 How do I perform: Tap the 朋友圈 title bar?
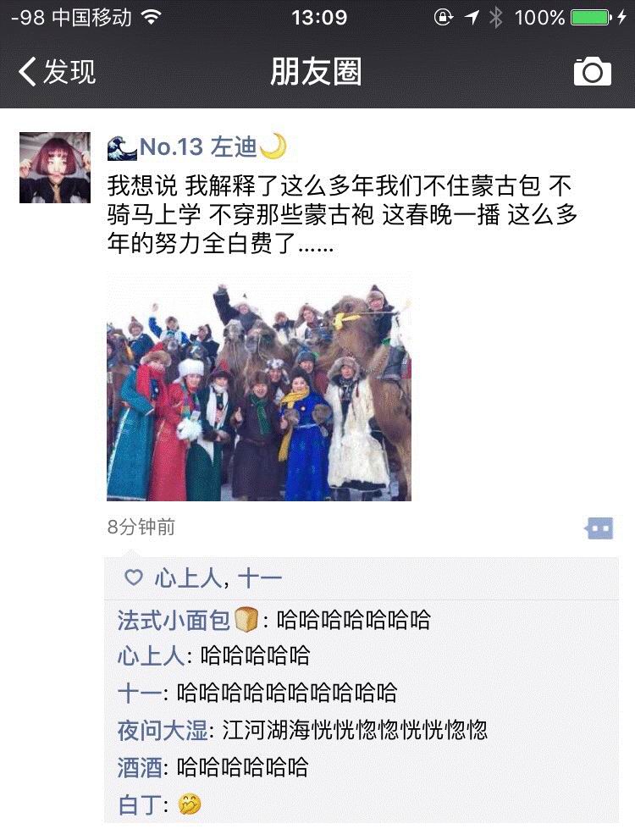316,71
